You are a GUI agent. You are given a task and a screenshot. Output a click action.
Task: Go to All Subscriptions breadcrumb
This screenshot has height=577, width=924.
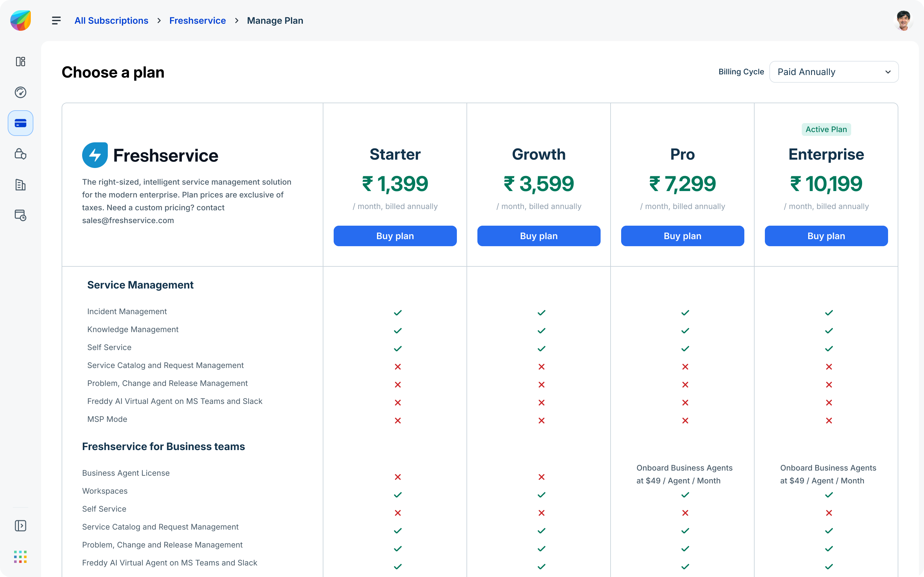[x=111, y=21]
